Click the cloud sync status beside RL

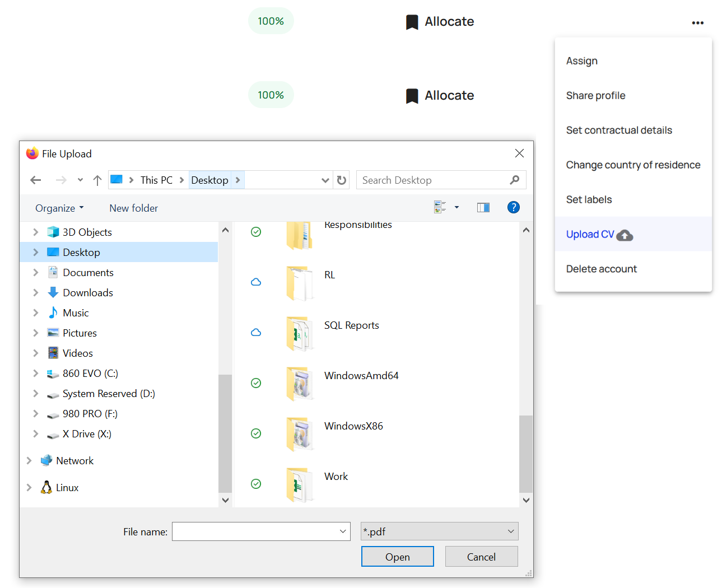tap(256, 282)
